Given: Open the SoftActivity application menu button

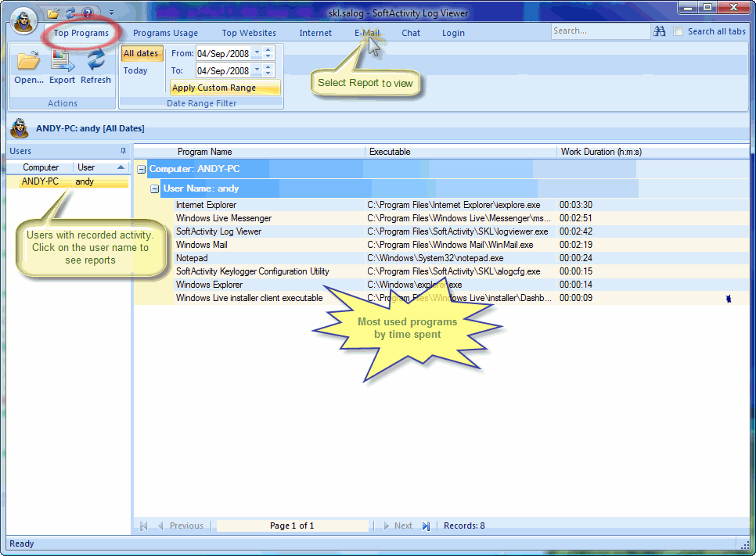Looking at the screenshot, I should point(23,20).
